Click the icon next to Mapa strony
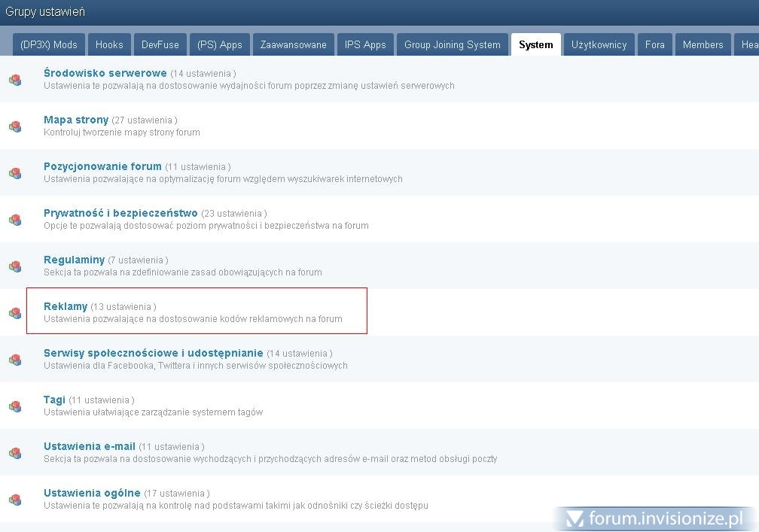 15,126
